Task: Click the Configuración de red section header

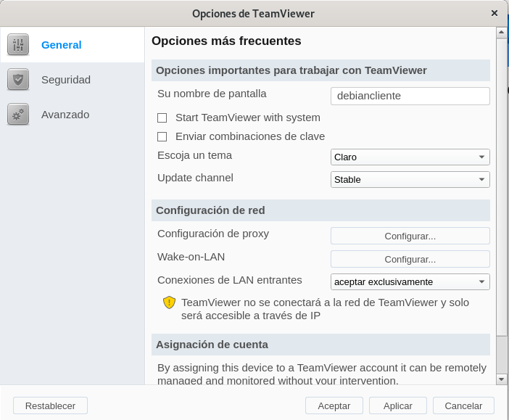Action: coord(320,210)
